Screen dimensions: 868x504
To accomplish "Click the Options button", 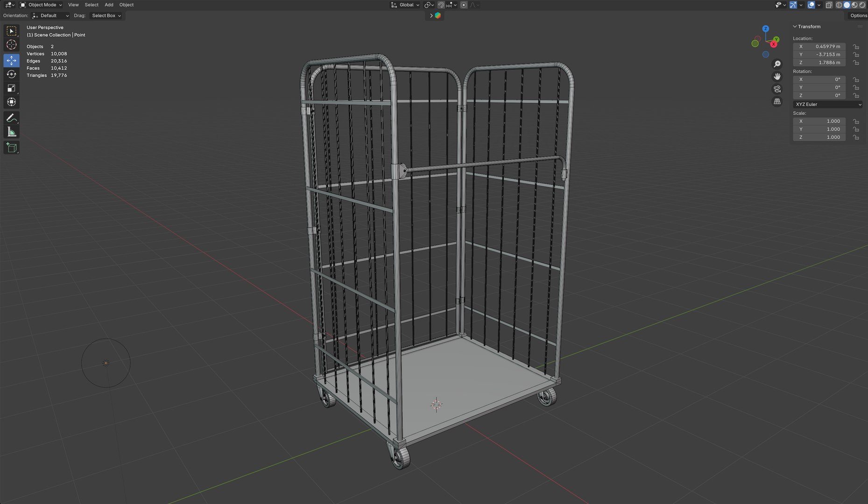I will coord(858,16).
